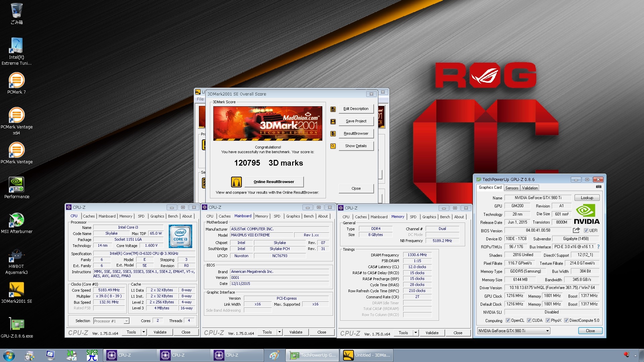Click the Edit Description icon

[333, 109]
